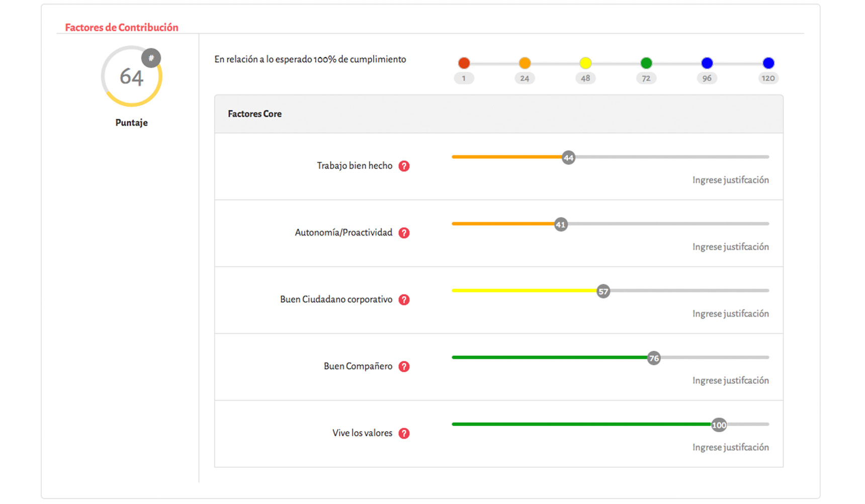This screenshot has width=865, height=504.
Task: Click the help icon next to Trabajo bien hecho
Action: [404, 166]
